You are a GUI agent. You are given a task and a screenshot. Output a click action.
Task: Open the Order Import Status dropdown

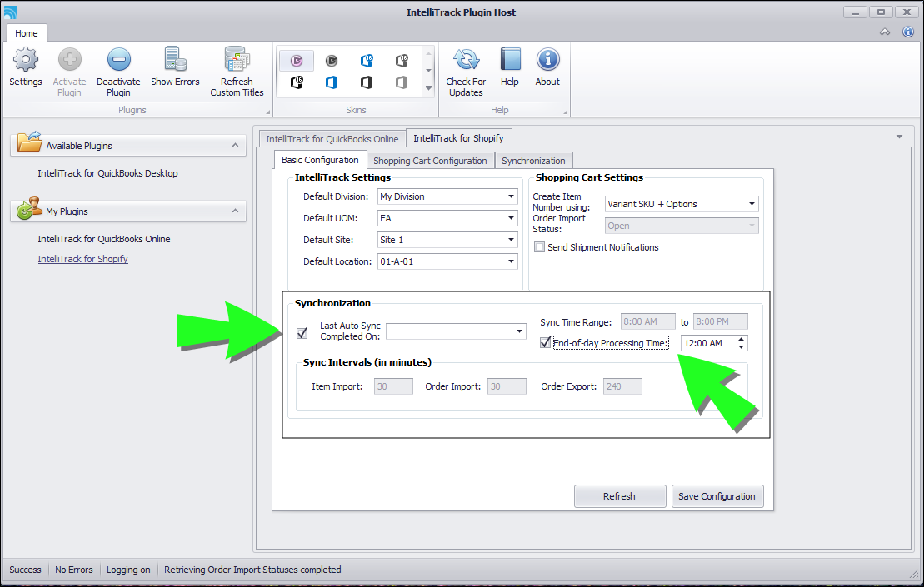click(x=752, y=226)
